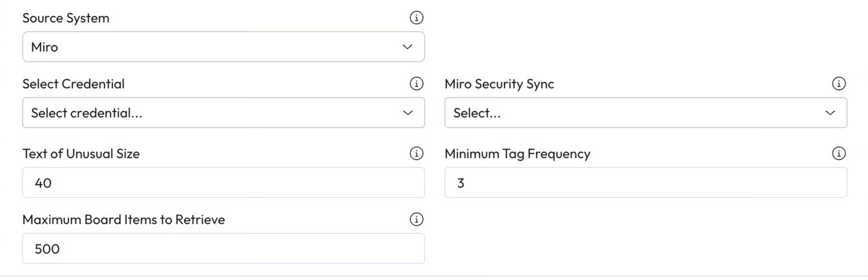Click the 'Select credential...' placeholder text
Viewport: 868px width, 280px height.
87,113
